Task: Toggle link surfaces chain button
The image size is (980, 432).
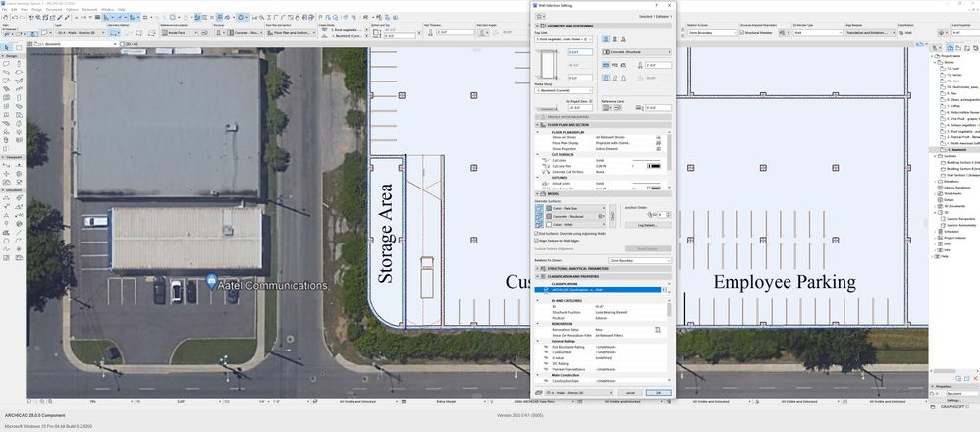Action: [x=612, y=216]
